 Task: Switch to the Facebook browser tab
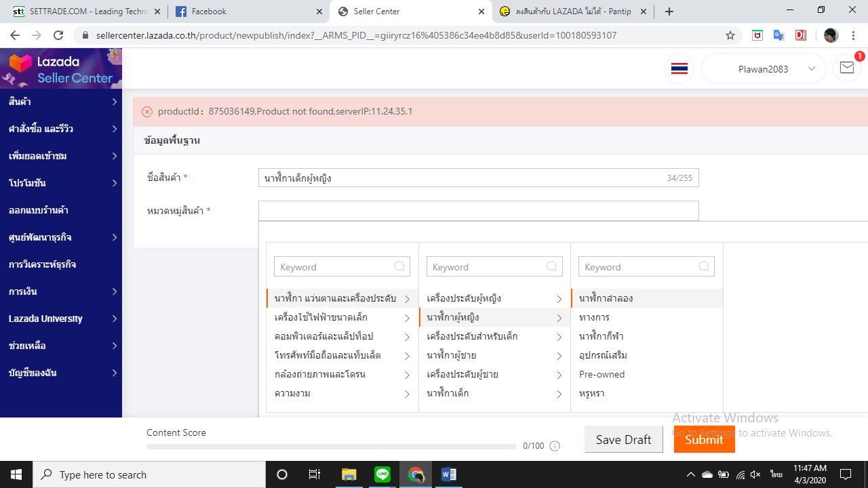coord(248,12)
